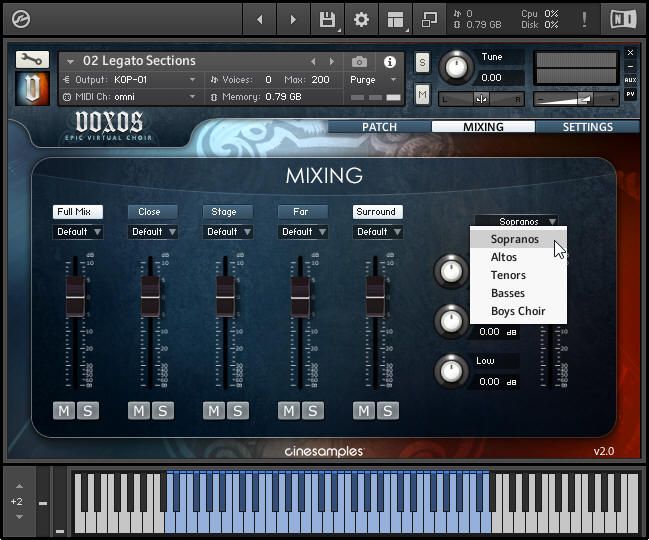649x540 pixels.
Task: Show instrument info icon
Action: coord(389,62)
